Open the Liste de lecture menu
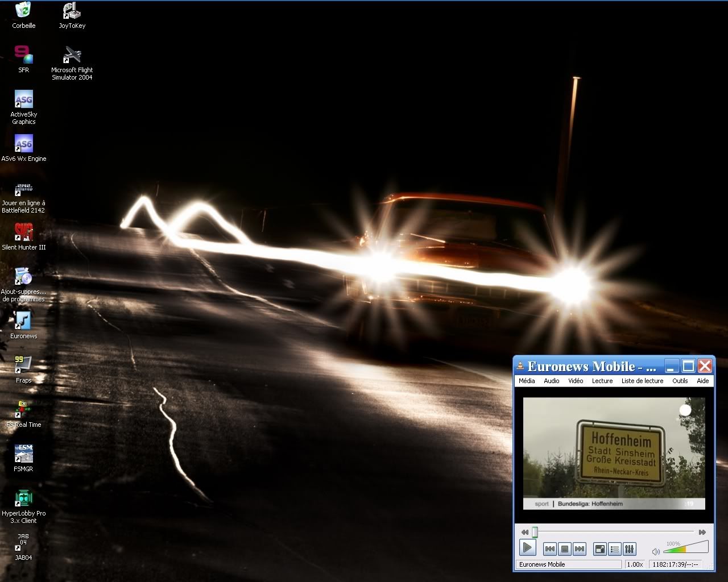This screenshot has width=728, height=582. [x=642, y=381]
